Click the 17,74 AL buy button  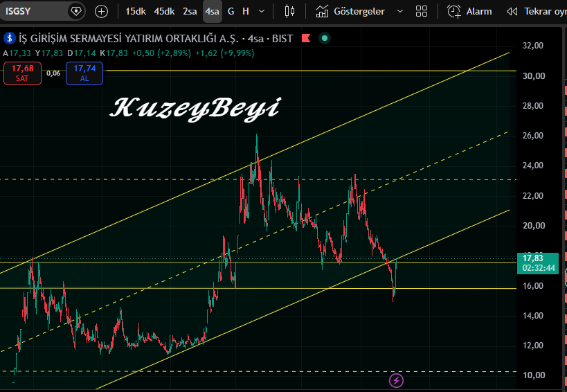pyautogui.click(x=84, y=73)
